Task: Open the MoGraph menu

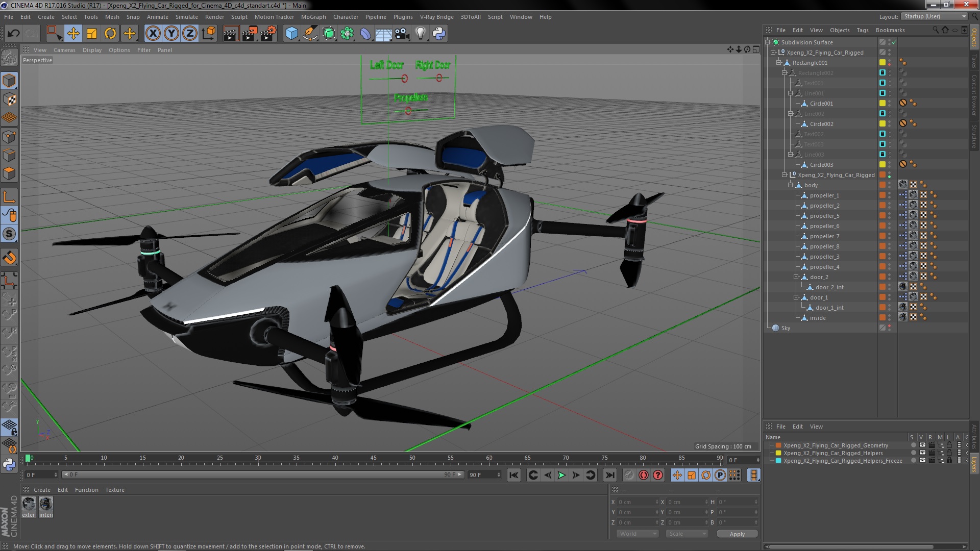Action: coord(313,17)
